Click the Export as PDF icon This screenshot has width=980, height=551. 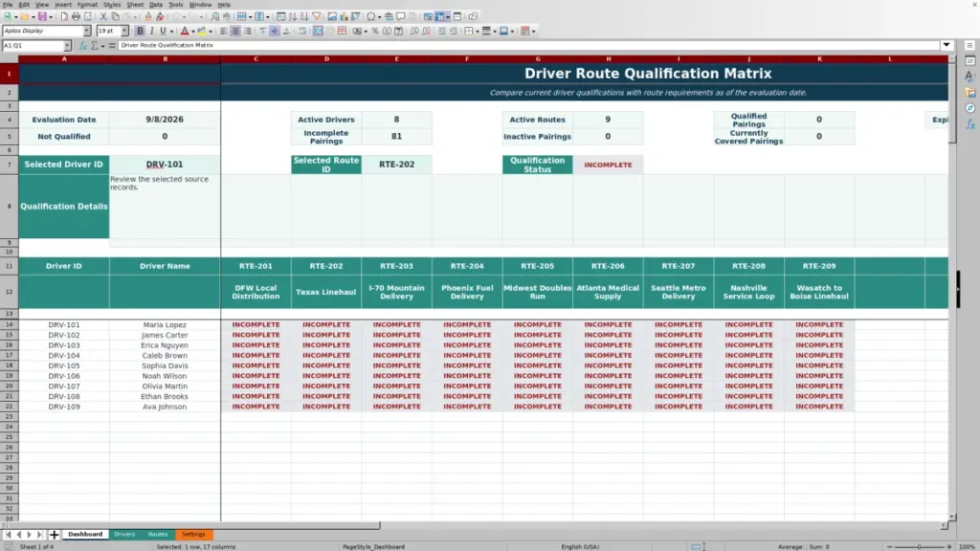point(64,16)
